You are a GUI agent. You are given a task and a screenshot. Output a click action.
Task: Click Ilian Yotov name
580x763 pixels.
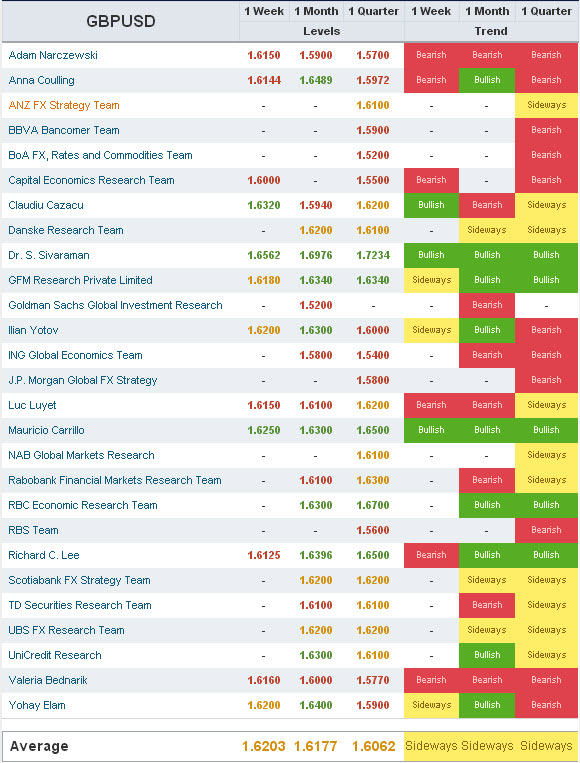tap(33, 330)
